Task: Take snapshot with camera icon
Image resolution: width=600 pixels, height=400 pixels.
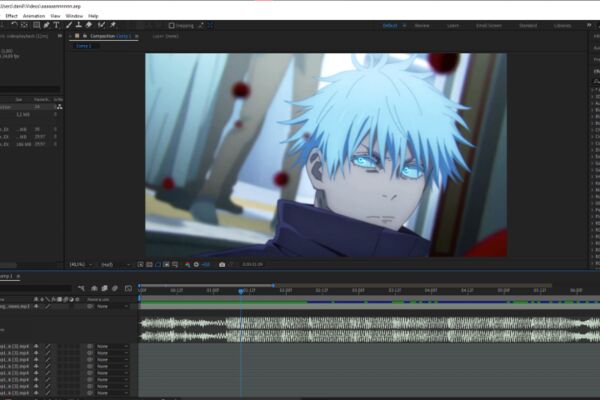Action: (222, 264)
